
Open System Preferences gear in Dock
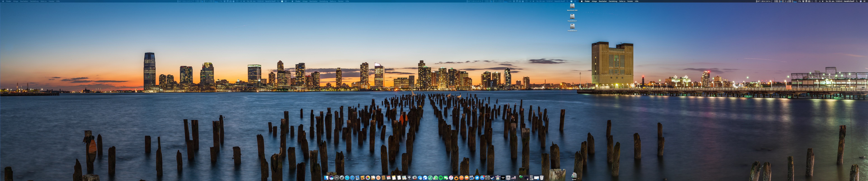488,178
